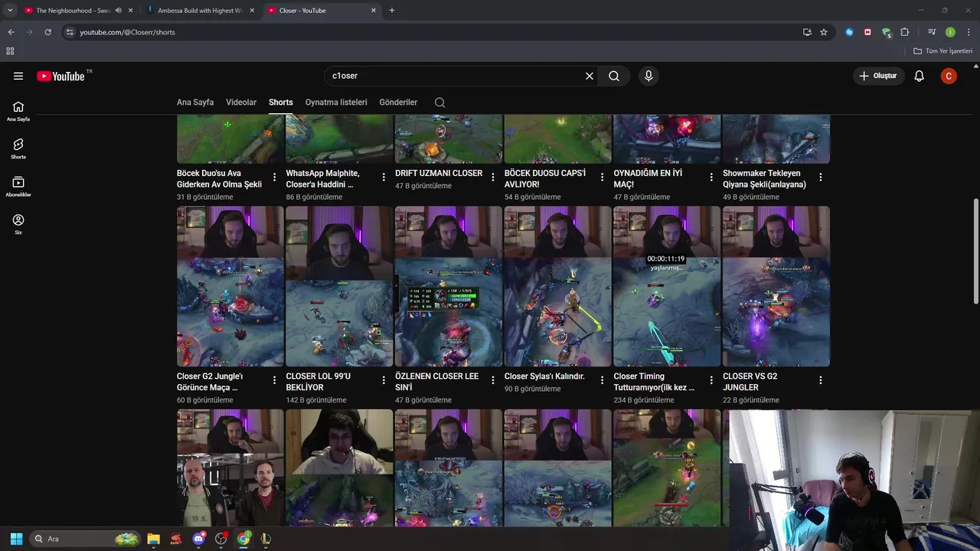Image resolution: width=980 pixels, height=551 pixels.
Task: Open options for CLOSER LOL 99'U BEKLİYOR short
Action: pos(384,380)
